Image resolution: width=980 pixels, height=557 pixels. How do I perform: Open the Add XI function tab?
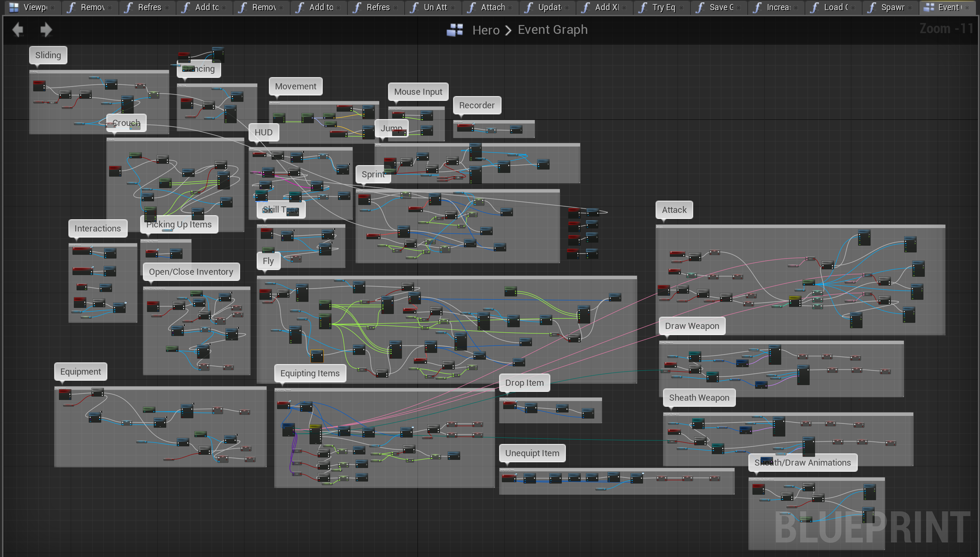tap(604, 7)
